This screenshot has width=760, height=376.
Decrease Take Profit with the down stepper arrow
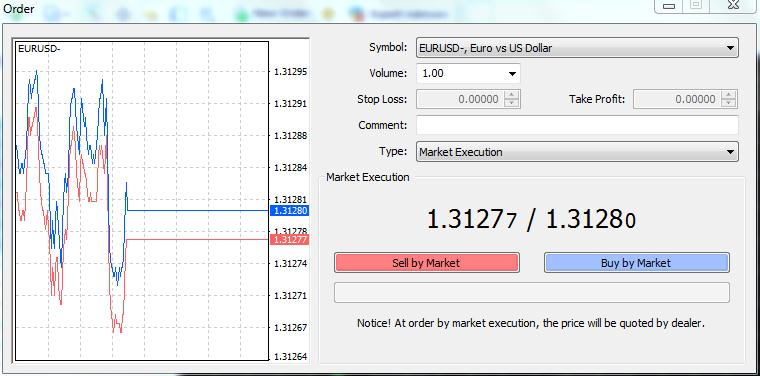(728, 103)
